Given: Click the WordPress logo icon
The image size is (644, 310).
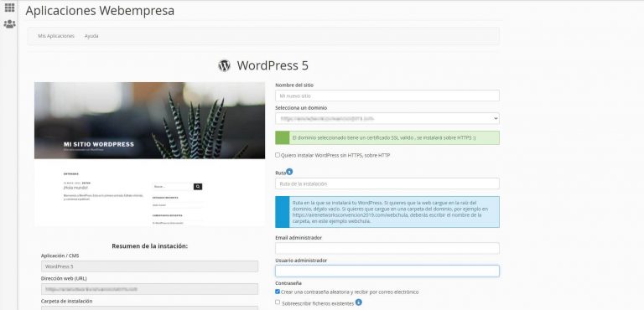Looking at the screenshot, I should (x=224, y=65).
